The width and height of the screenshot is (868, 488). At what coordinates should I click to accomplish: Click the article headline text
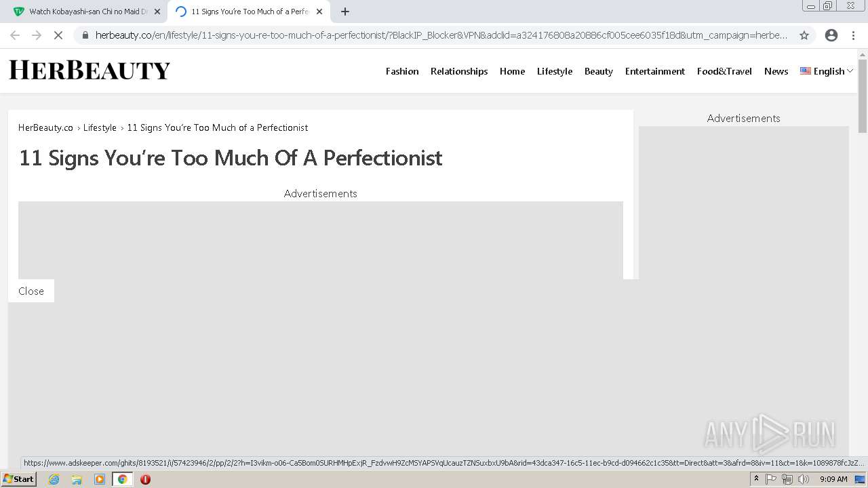coord(231,158)
